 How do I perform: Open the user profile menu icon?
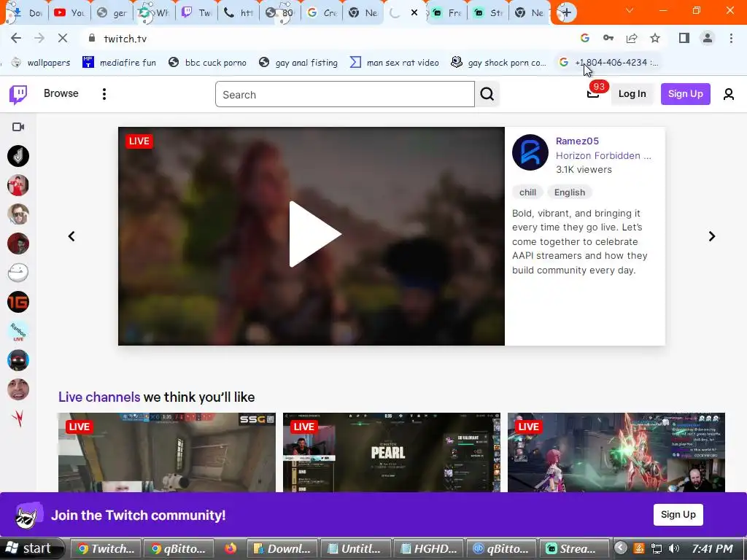[x=729, y=94]
